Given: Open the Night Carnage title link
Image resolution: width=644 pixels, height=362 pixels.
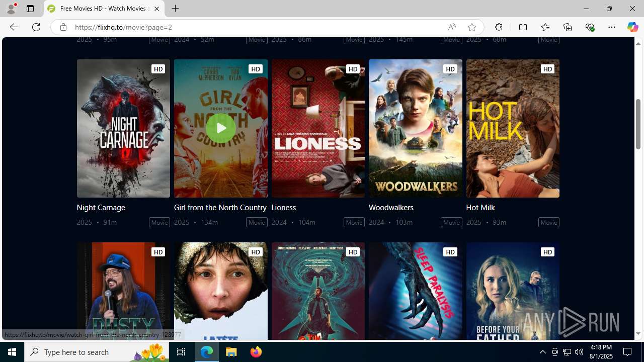Looking at the screenshot, I should [101, 207].
